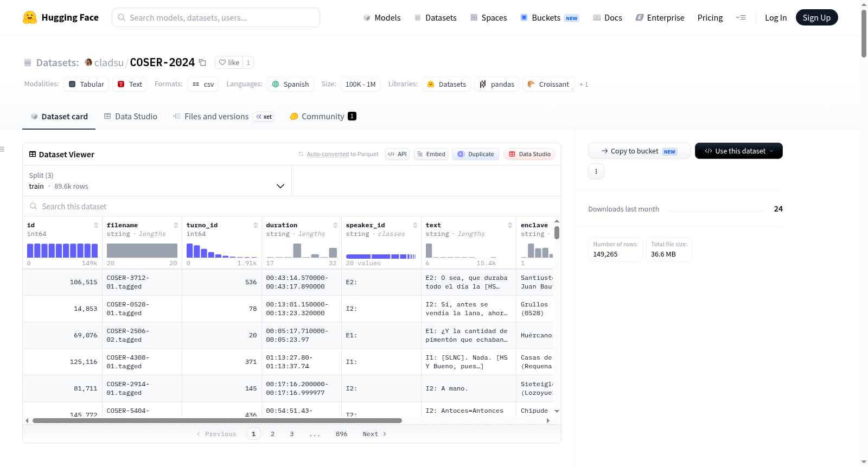Click the csv format tag

[203, 84]
